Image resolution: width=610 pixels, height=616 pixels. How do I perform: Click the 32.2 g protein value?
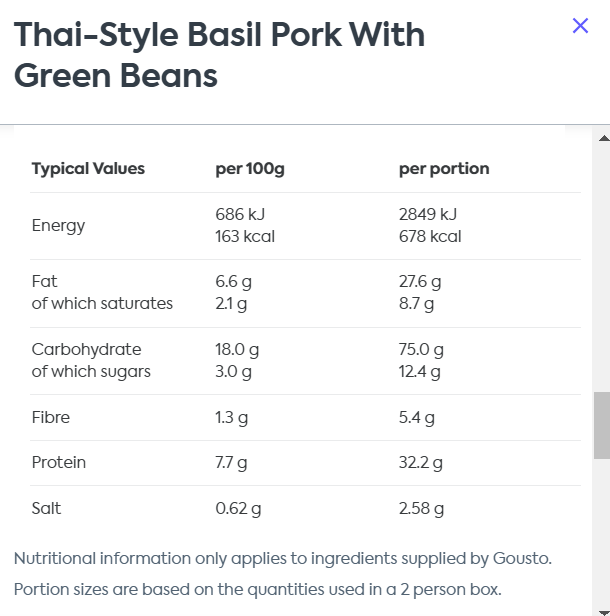[x=421, y=463]
